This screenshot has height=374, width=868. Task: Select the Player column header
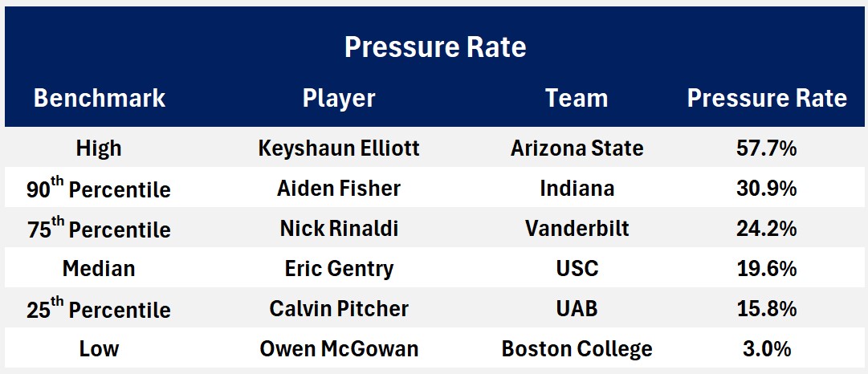click(339, 98)
